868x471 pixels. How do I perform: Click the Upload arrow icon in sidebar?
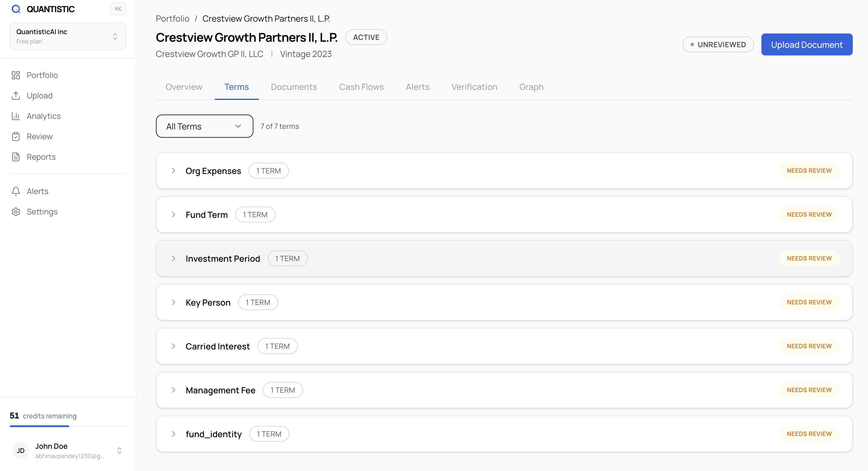pos(16,96)
